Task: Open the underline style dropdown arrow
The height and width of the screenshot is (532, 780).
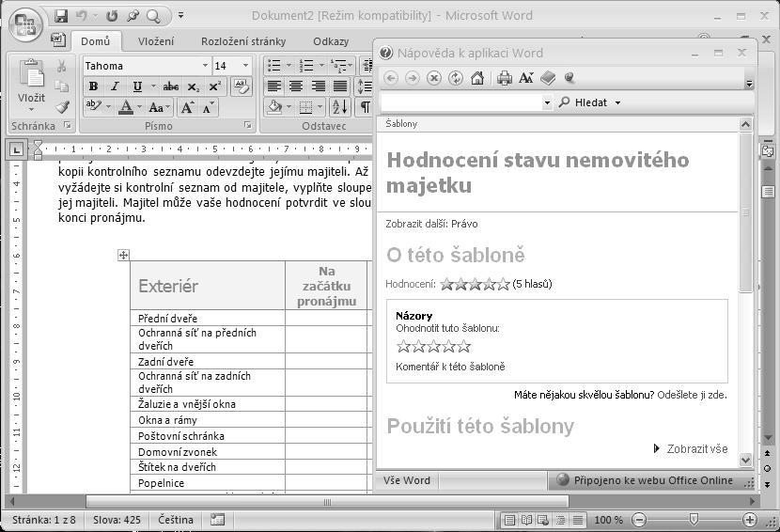Action: (x=153, y=86)
